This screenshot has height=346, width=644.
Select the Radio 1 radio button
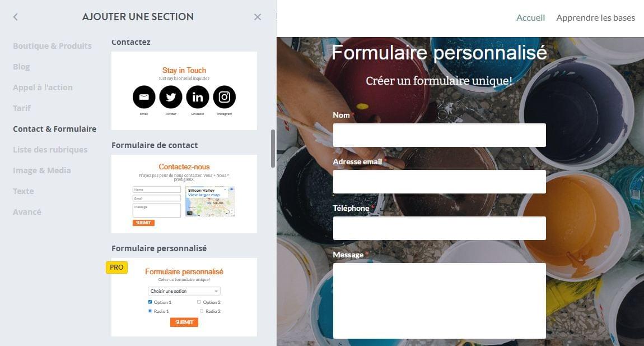pyautogui.click(x=150, y=311)
